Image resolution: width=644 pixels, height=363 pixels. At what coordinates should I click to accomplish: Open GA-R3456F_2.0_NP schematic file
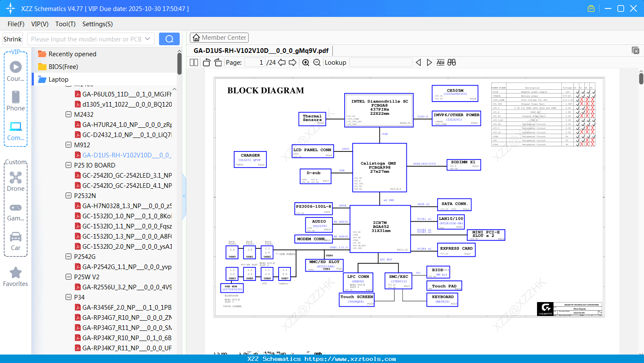click(x=123, y=308)
